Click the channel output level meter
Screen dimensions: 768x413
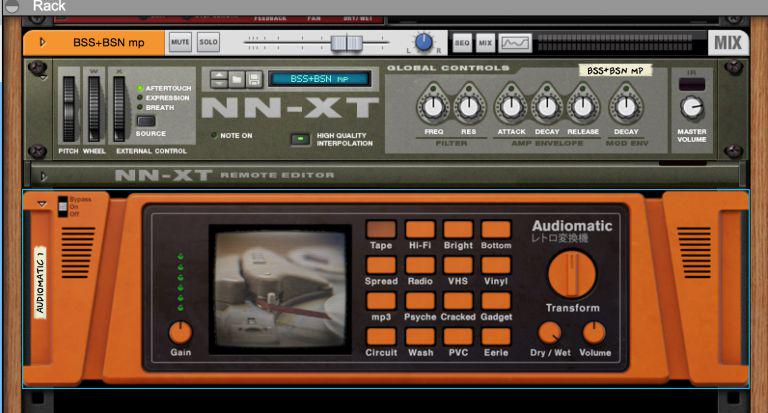615,43
